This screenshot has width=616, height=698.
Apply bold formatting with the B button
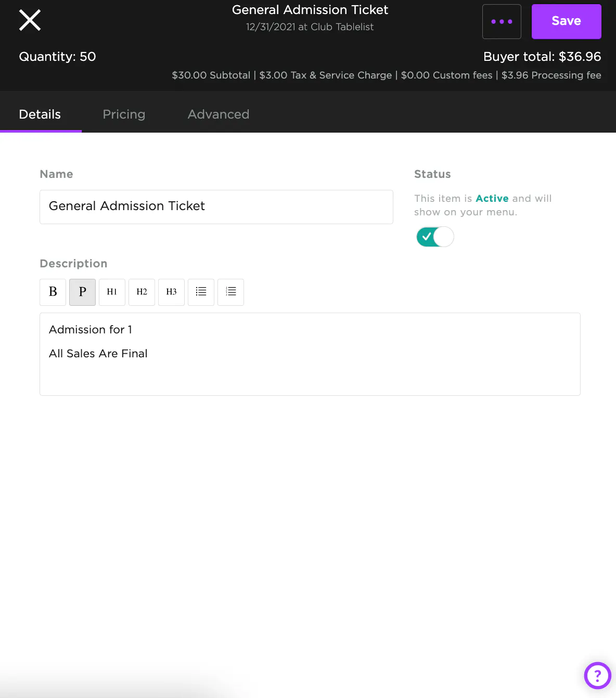[53, 292]
